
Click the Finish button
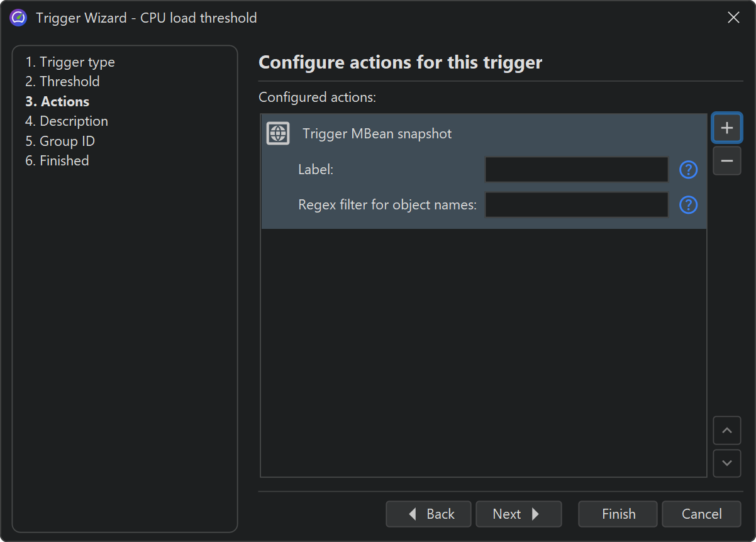[618, 514]
